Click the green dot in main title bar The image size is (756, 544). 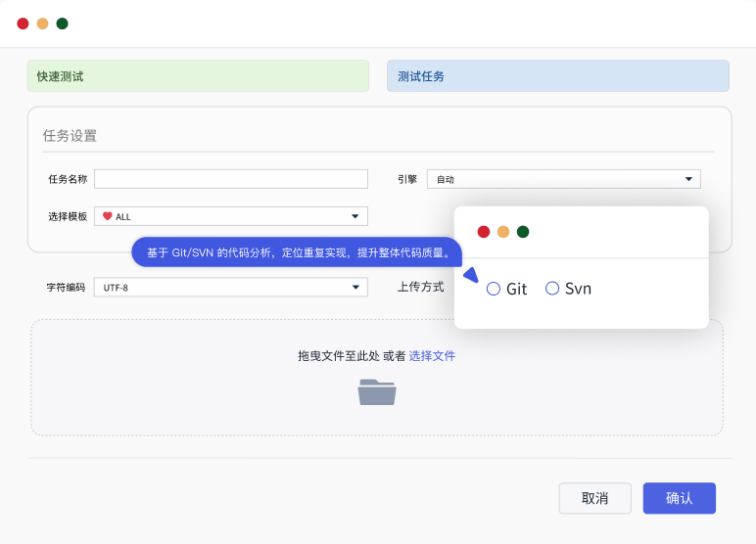click(x=63, y=23)
